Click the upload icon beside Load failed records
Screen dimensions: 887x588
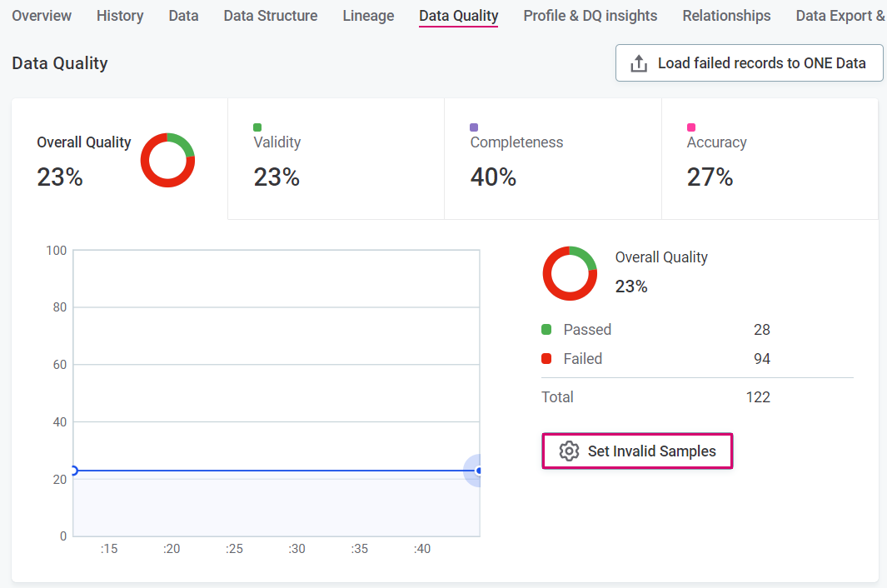[x=639, y=63]
